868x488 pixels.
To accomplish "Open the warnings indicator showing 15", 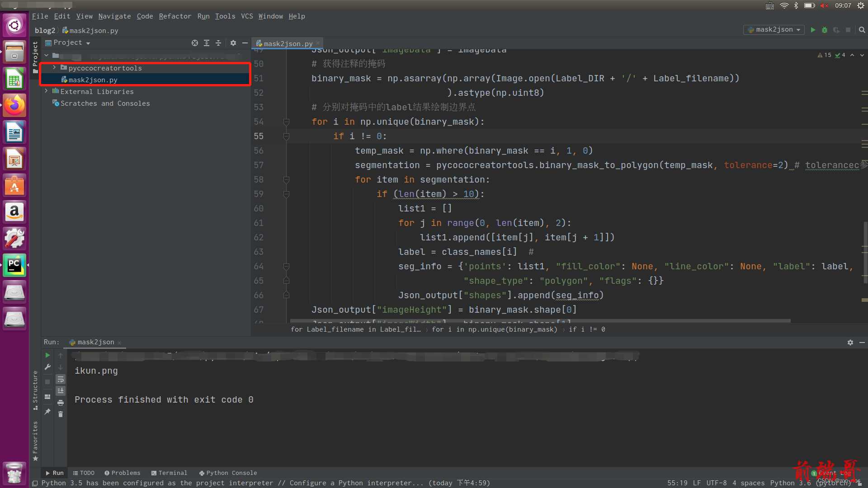I will [x=824, y=55].
